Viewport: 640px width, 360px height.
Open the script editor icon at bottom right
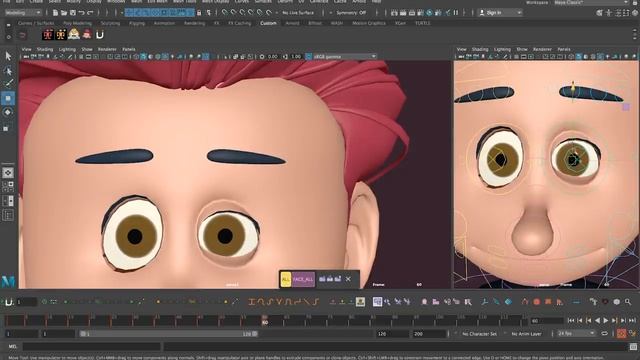(633, 347)
